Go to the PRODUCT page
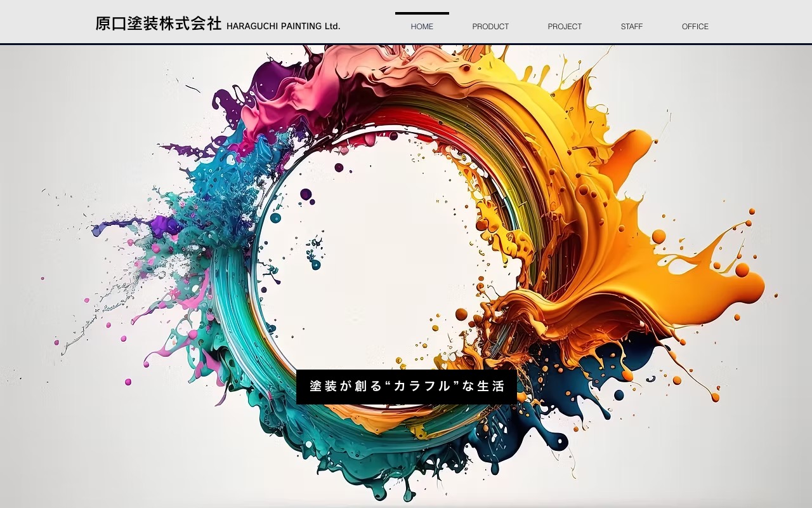812x508 pixels. pyautogui.click(x=490, y=26)
